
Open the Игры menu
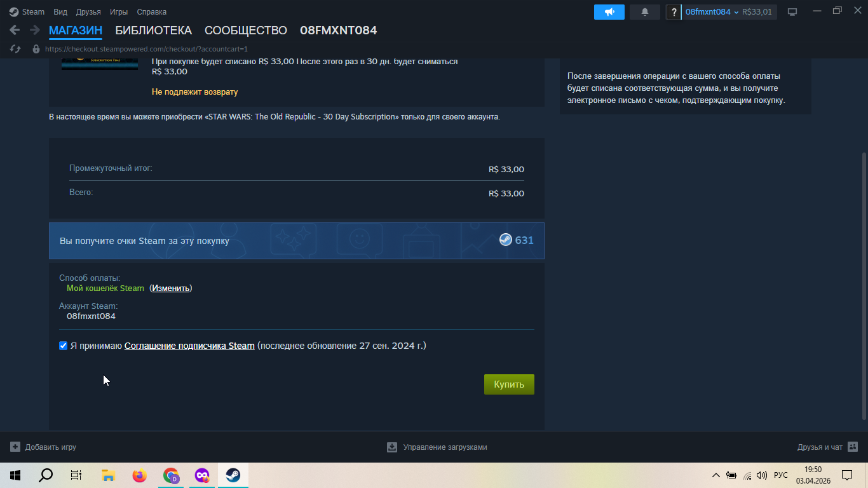119,12
